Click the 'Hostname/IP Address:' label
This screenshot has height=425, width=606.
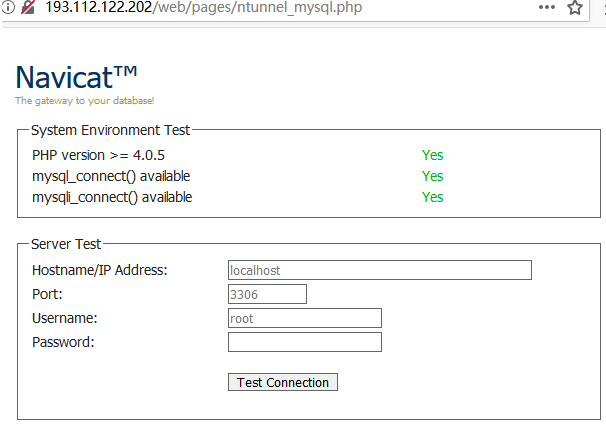point(100,270)
